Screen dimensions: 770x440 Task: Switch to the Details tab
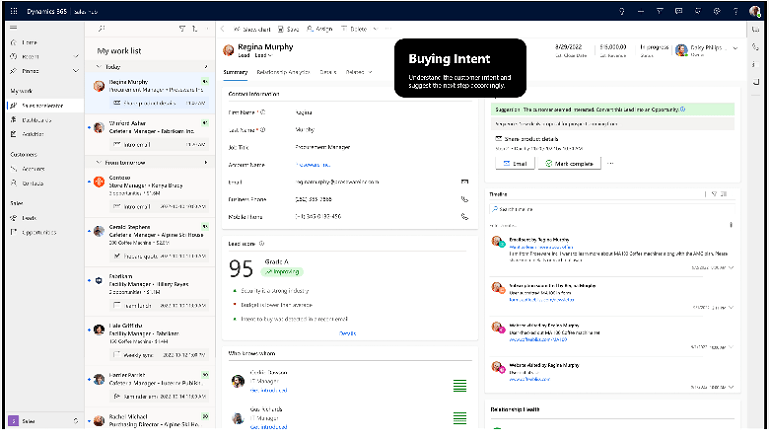(x=328, y=72)
